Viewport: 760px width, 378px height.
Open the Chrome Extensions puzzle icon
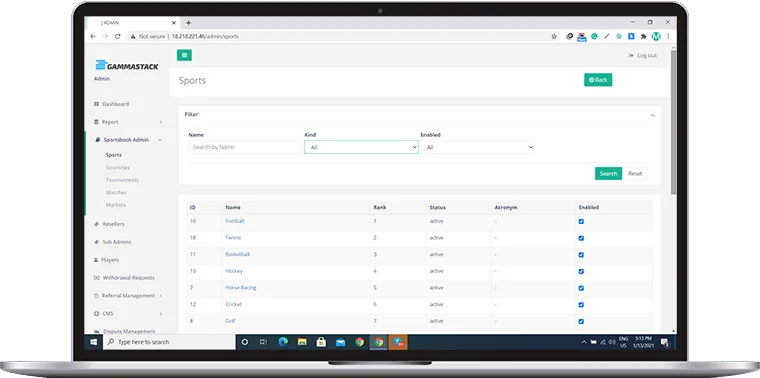pos(644,36)
